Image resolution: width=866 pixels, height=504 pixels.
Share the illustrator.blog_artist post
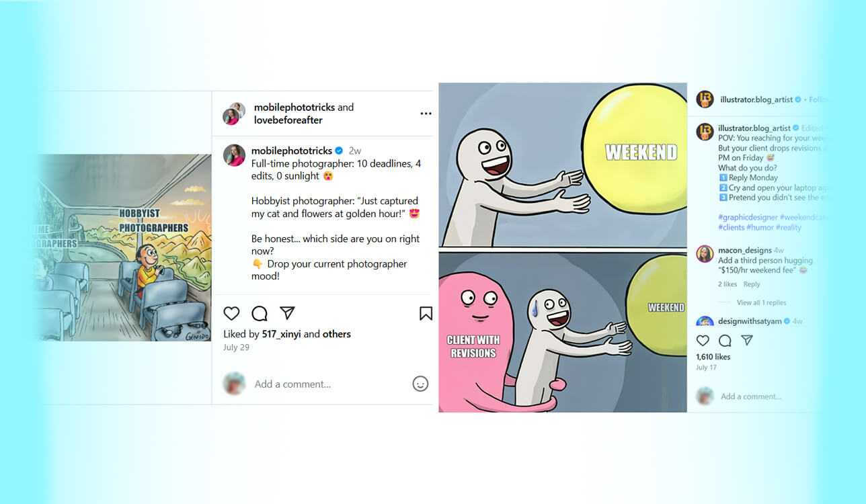click(746, 340)
